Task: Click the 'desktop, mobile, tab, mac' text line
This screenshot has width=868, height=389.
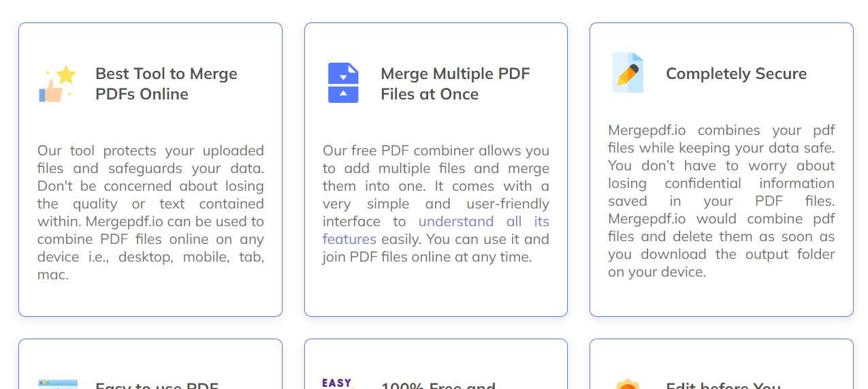Action: tap(150, 266)
